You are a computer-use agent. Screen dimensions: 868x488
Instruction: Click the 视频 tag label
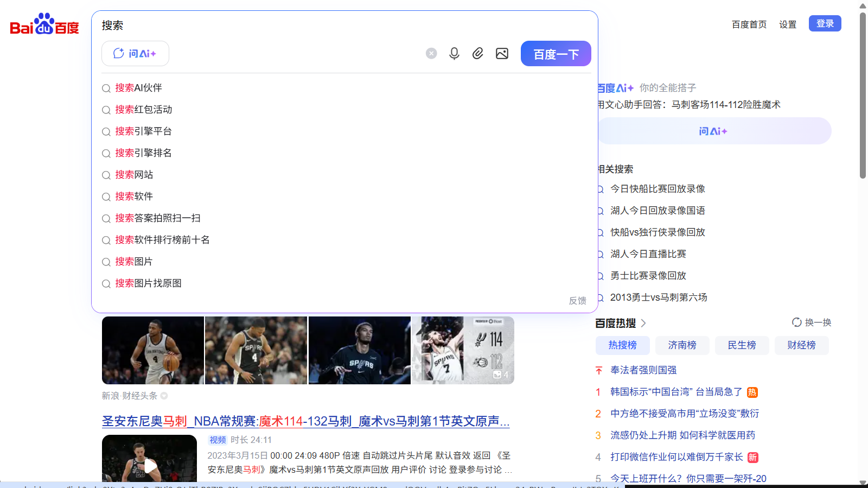point(218,440)
